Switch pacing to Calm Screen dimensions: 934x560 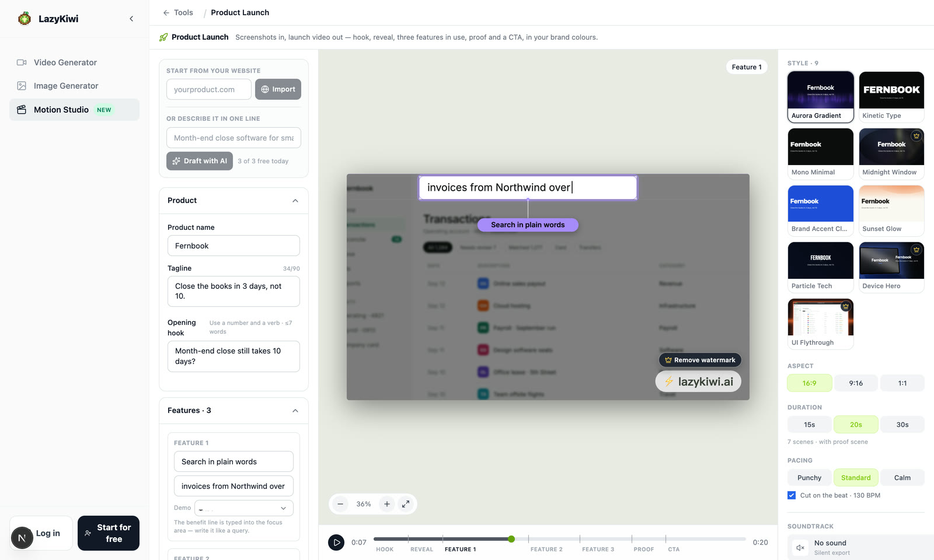(902, 478)
